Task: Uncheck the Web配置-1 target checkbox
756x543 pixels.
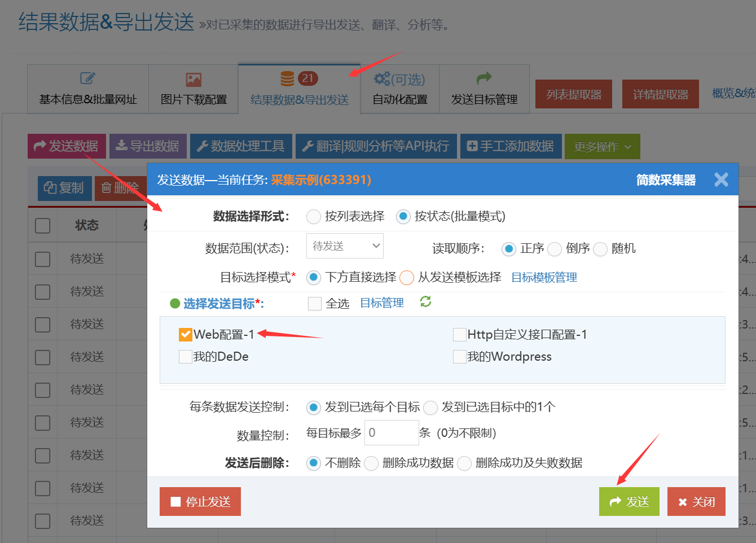Action: [x=186, y=335]
